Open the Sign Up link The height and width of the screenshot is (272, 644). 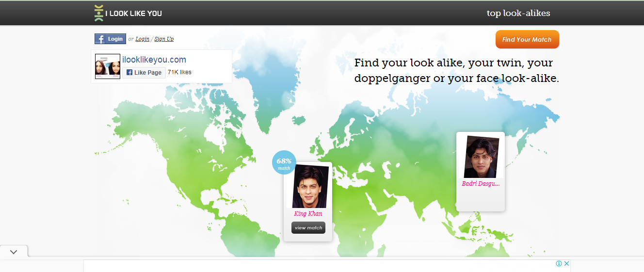tap(164, 39)
